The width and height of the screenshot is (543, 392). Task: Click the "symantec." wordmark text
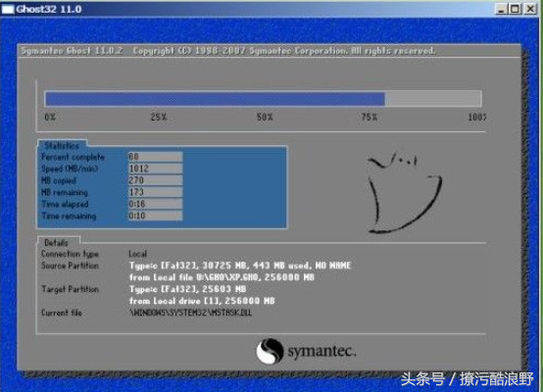point(322,351)
